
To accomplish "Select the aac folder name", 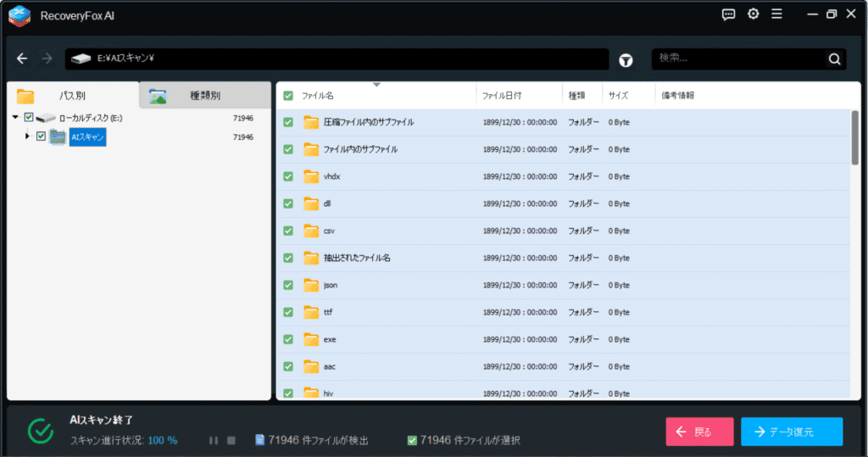I will pyautogui.click(x=330, y=367).
